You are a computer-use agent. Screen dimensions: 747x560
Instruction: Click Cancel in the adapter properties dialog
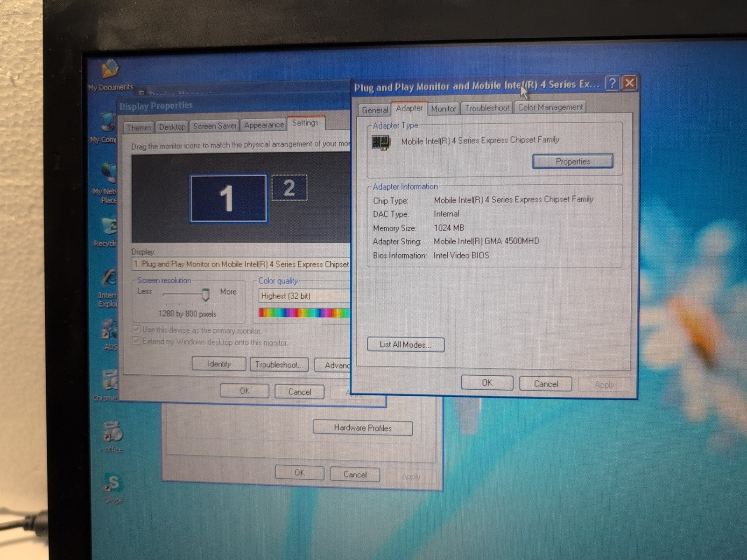pos(545,384)
